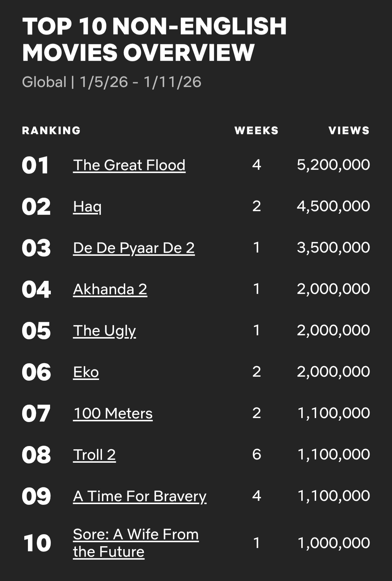Open The Great Flood movie link
Viewport: 392px width, 581px height.
(x=129, y=165)
